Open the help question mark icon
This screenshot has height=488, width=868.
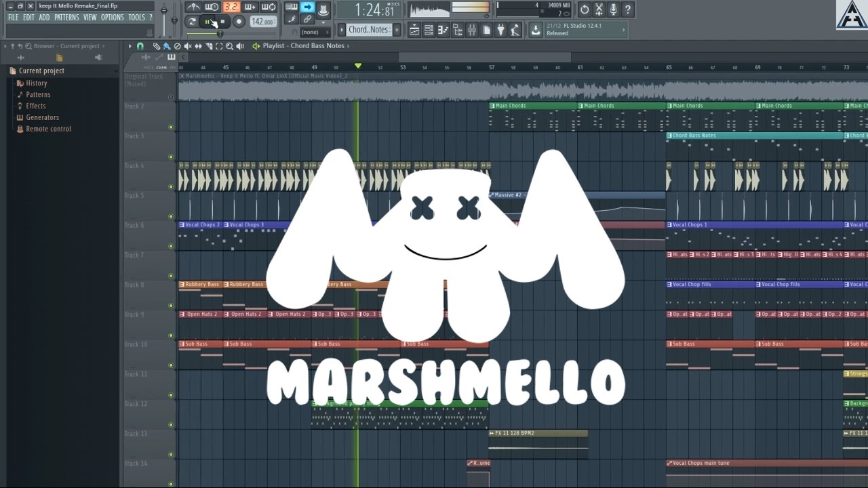pos(627,9)
